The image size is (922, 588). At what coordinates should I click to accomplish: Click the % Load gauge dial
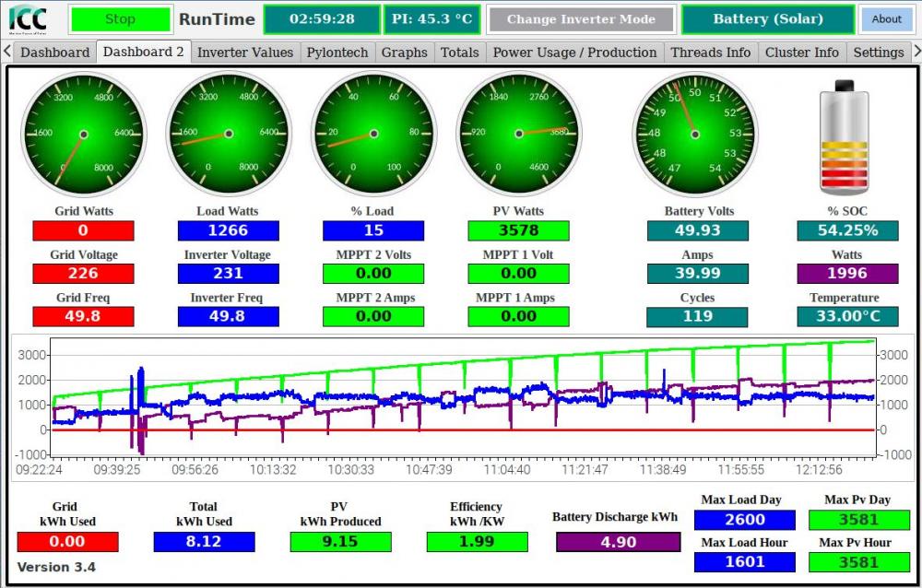(x=373, y=134)
